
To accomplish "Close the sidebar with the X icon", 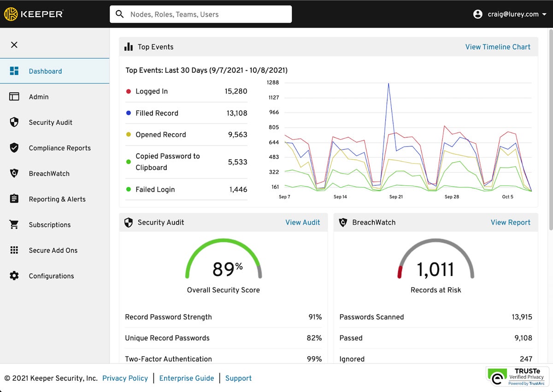I will coord(14,45).
